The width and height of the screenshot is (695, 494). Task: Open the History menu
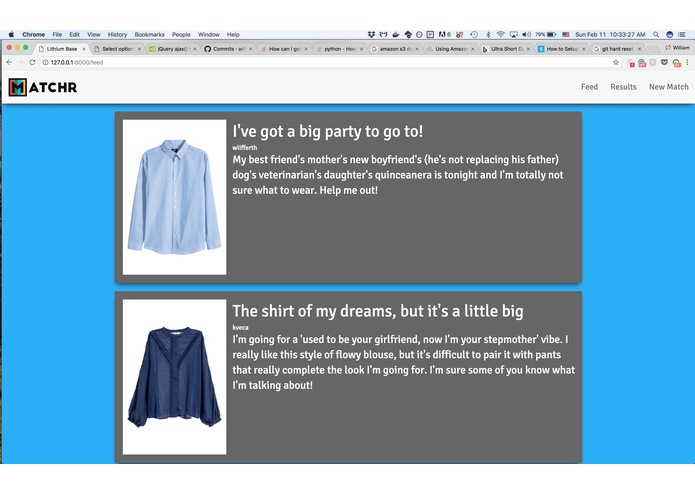click(117, 35)
